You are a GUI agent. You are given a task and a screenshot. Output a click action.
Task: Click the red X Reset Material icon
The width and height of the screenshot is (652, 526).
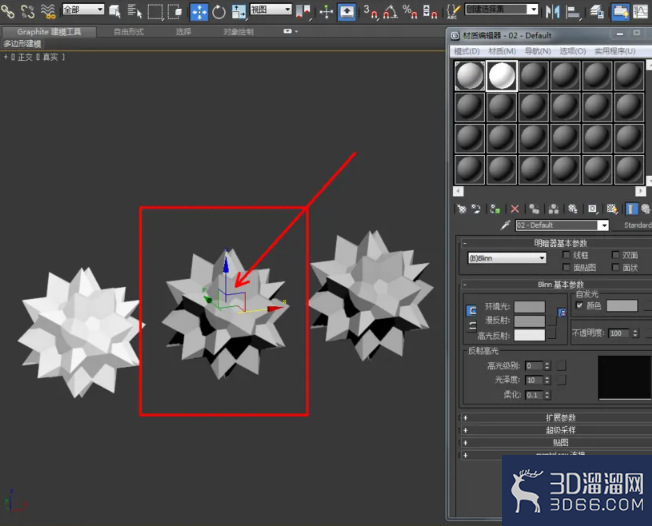[515, 209]
